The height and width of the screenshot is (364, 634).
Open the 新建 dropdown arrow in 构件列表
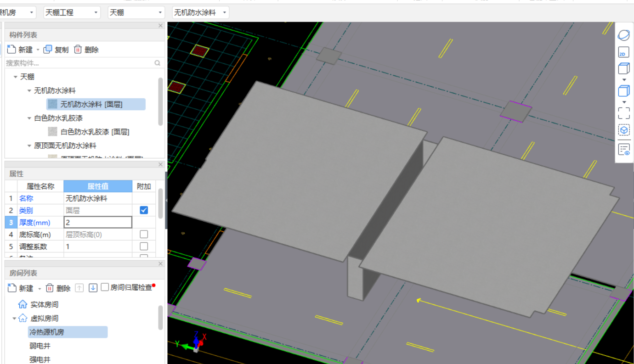point(38,50)
